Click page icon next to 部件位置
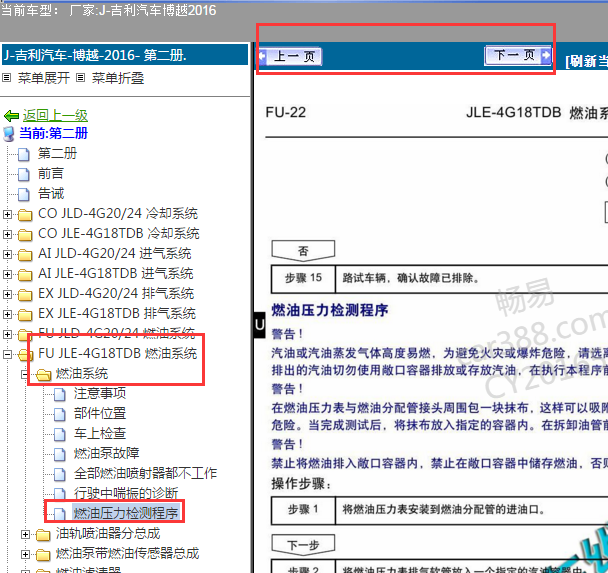Viewport: 608px width, 573px height. (x=60, y=414)
